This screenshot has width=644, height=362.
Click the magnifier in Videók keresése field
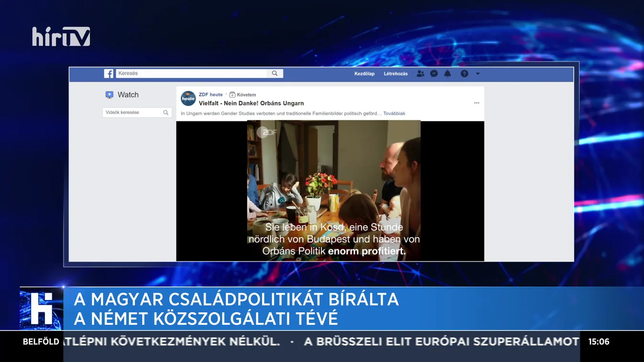166,112
